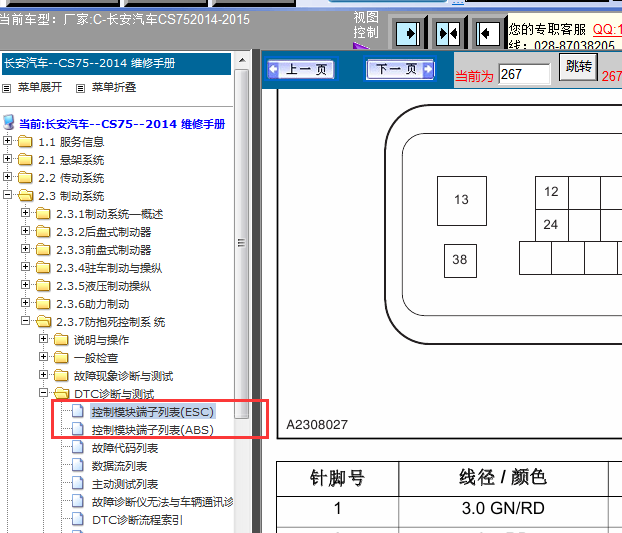Viewport: 622px width, 533px height.
Task: Open 控制模块端子列表(ABS) page
Action: click(x=153, y=430)
